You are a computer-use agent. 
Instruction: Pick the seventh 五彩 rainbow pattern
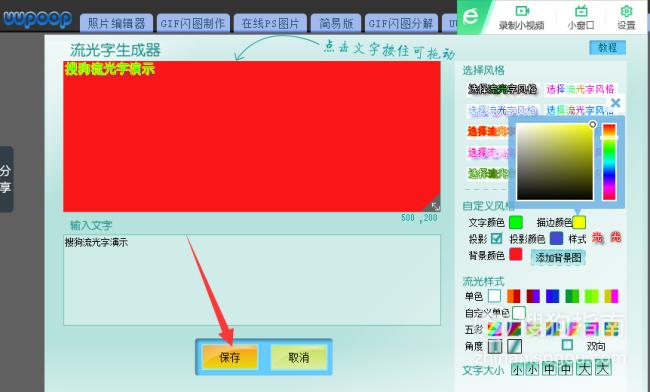click(x=611, y=329)
